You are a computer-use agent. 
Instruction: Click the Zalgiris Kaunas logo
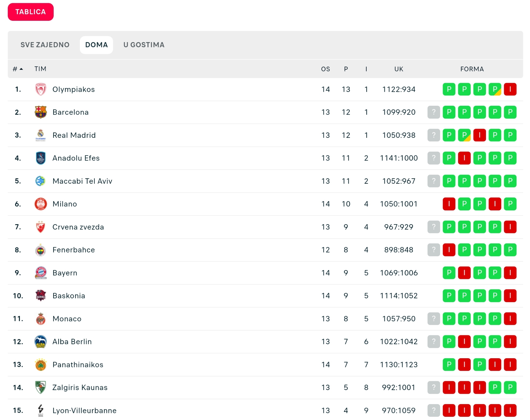(41, 388)
